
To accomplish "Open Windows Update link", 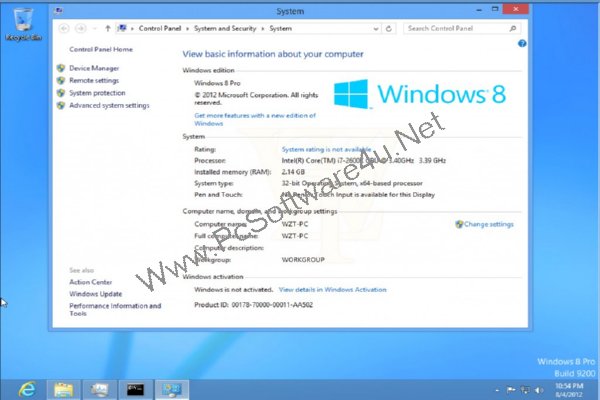I will tap(96, 294).
